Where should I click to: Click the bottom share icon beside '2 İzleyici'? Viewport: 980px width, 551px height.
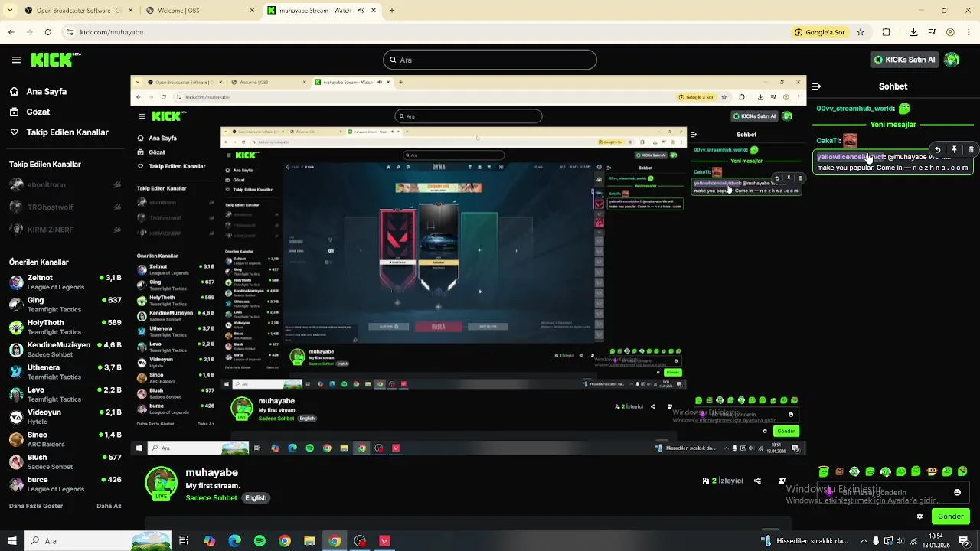coord(757,481)
